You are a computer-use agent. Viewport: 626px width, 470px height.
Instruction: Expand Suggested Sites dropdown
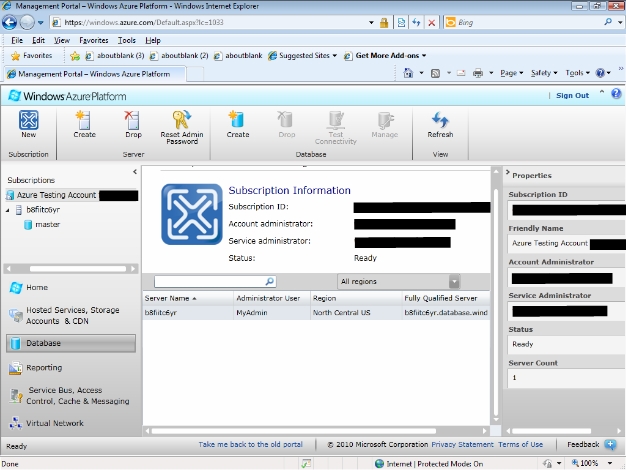point(335,56)
